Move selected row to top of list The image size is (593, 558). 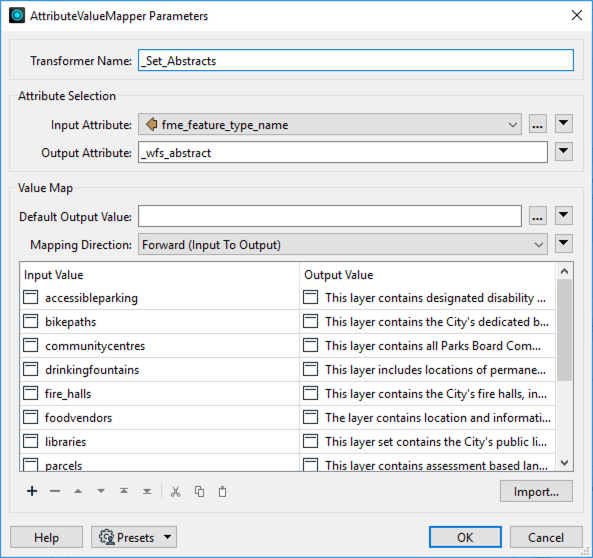click(124, 491)
